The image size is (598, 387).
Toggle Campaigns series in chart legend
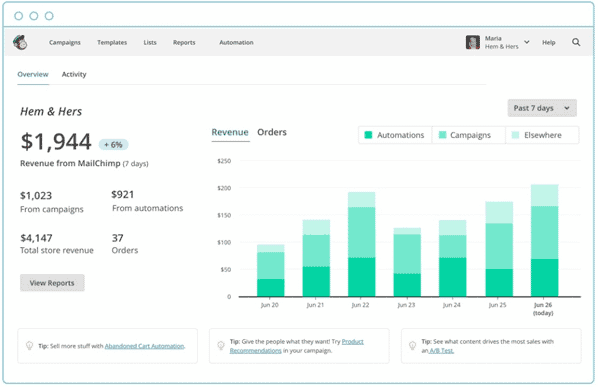click(469, 135)
